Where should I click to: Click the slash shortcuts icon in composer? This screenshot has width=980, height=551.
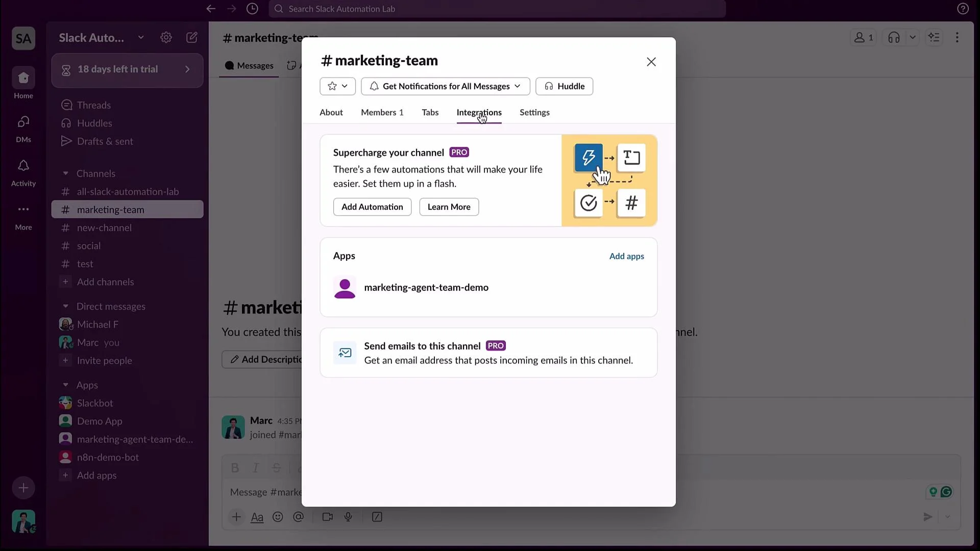pyautogui.click(x=377, y=517)
